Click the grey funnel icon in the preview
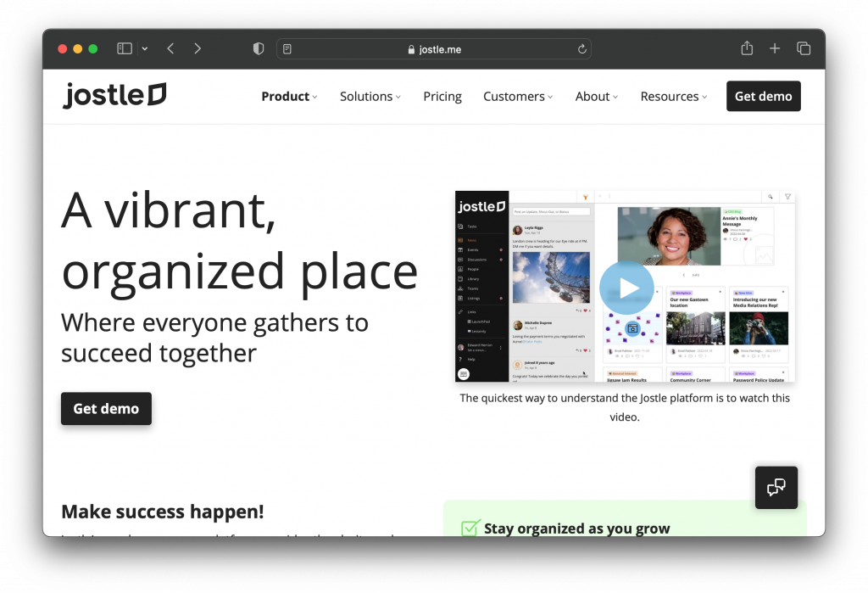This screenshot has height=593, width=868. pyautogui.click(x=787, y=197)
